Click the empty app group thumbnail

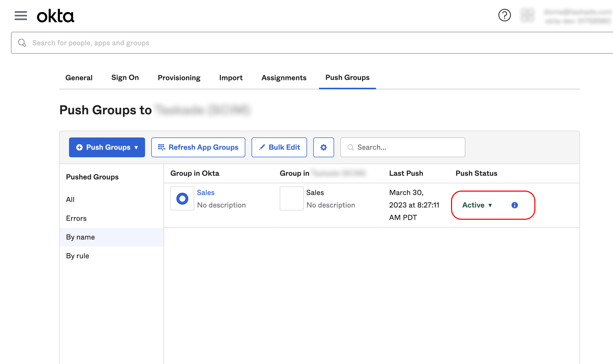tap(291, 198)
